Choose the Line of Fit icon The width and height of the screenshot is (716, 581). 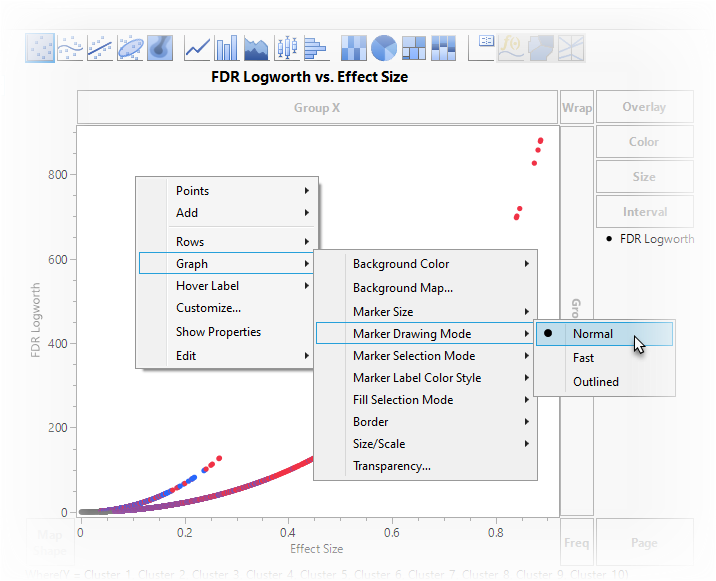[x=100, y=47]
